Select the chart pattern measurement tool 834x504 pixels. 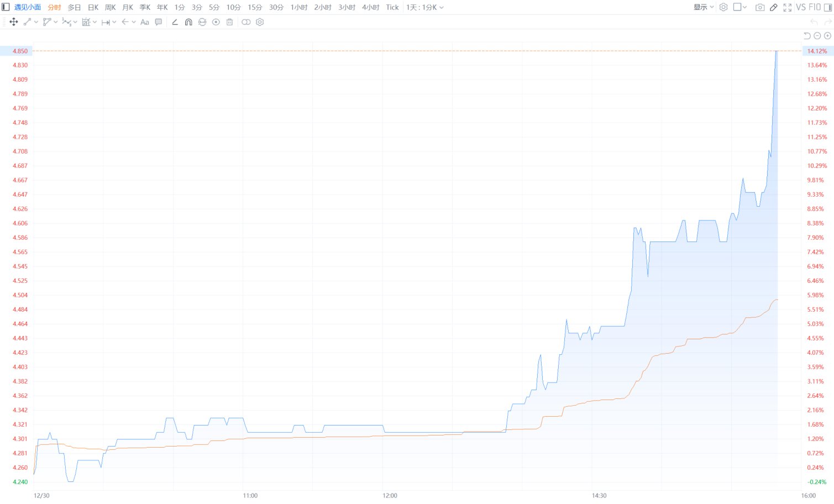pos(86,22)
